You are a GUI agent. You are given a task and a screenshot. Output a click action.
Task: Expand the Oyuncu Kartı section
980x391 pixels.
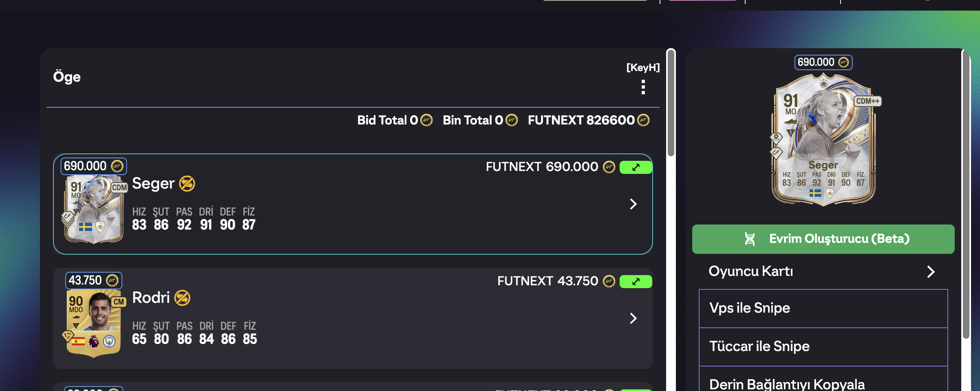pyautogui.click(x=823, y=271)
